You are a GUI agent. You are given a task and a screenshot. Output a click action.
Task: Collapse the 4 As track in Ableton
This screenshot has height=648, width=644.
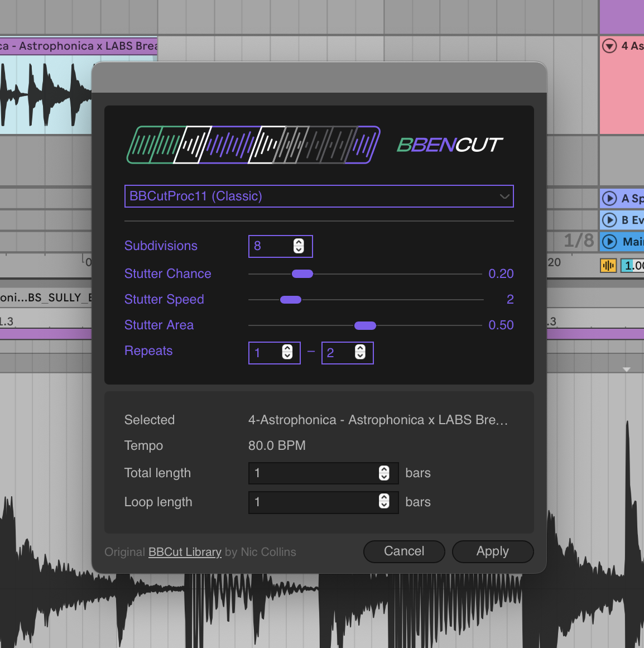coord(609,46)
